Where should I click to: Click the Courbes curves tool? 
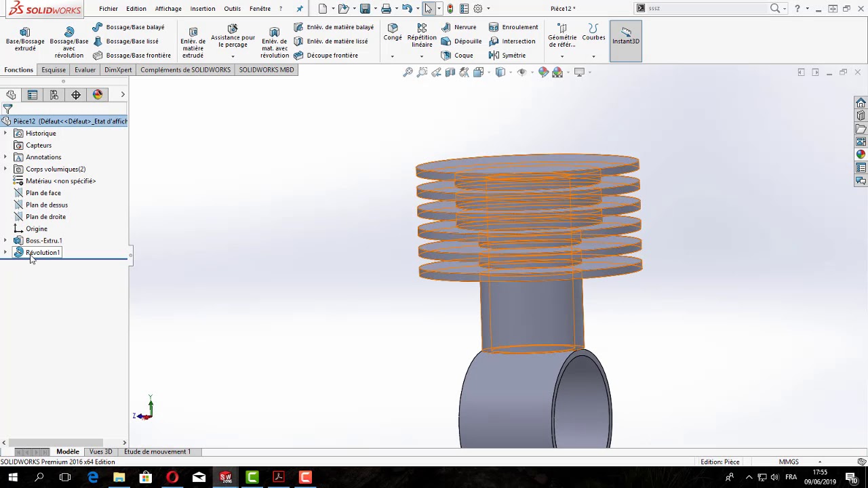click(x=593, y=33)
